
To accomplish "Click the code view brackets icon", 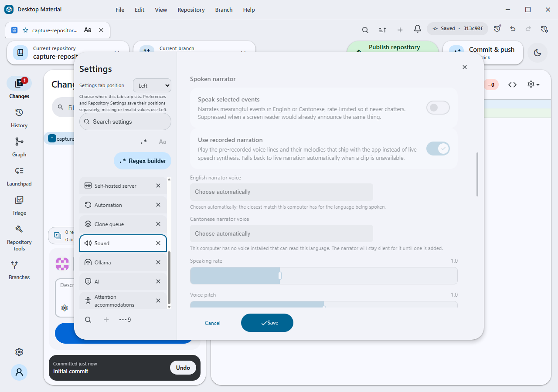I will click(513, 84).
